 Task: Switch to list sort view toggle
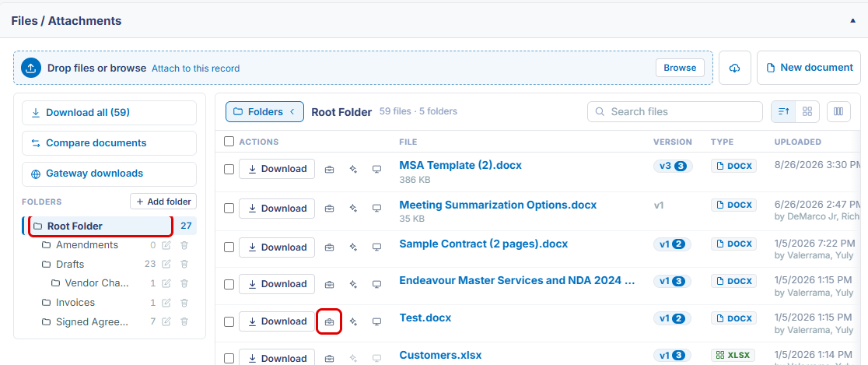[783, 111]
